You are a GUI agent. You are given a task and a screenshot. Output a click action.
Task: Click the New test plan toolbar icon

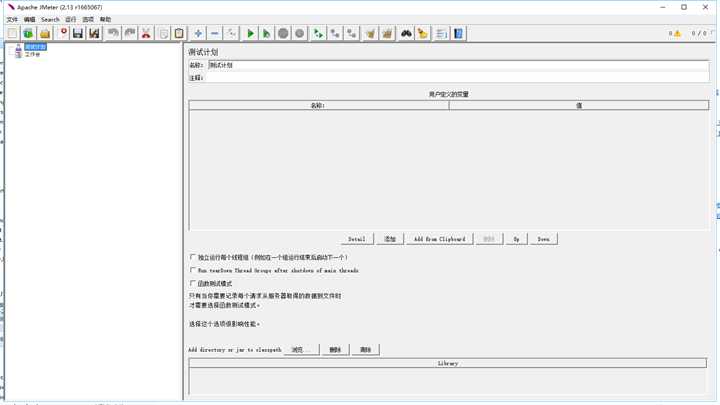(12, 34)
